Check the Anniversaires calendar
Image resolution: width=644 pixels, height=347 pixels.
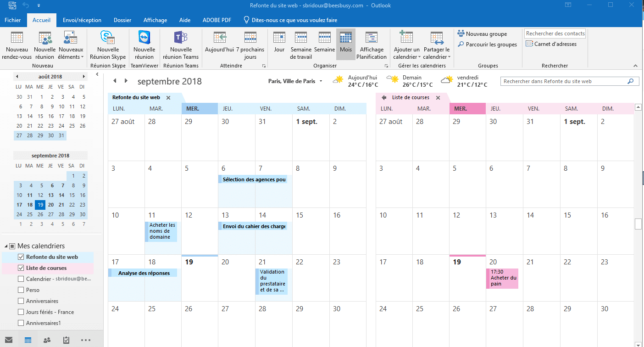[x=21, y=301]
